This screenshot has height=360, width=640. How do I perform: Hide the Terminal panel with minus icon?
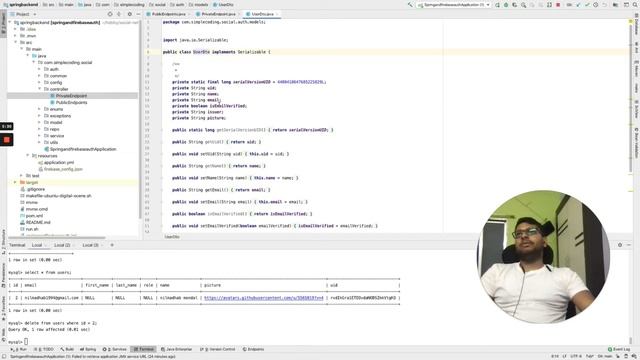point(629,245)
